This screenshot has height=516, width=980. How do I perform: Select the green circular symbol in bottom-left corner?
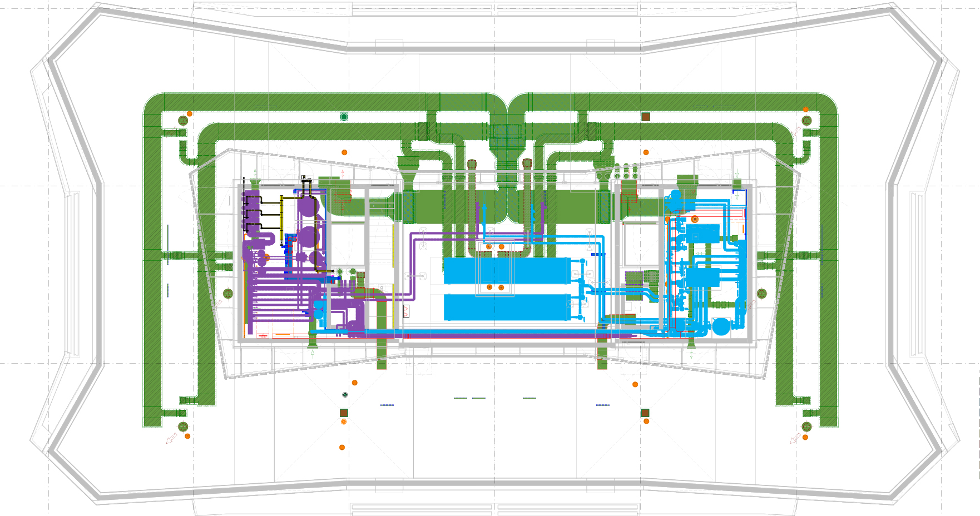click(x=183, y=426)
